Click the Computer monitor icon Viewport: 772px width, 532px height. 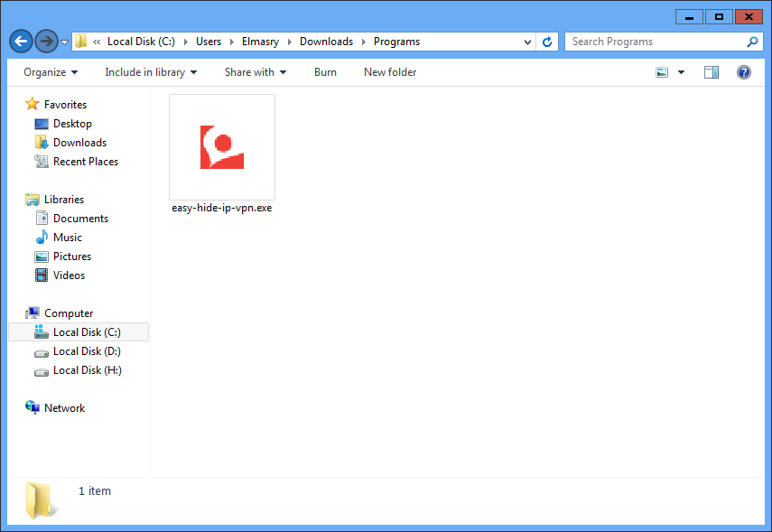coord(33,313)
